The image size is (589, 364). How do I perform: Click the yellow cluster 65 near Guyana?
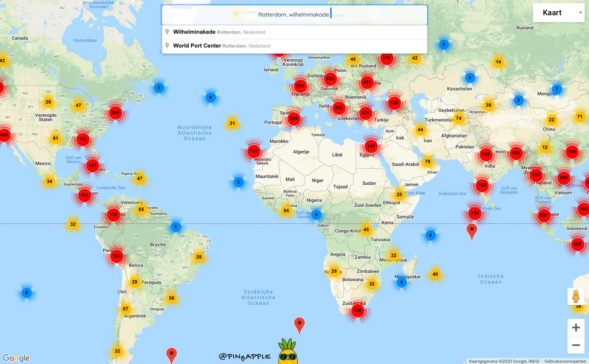[141, 209]
